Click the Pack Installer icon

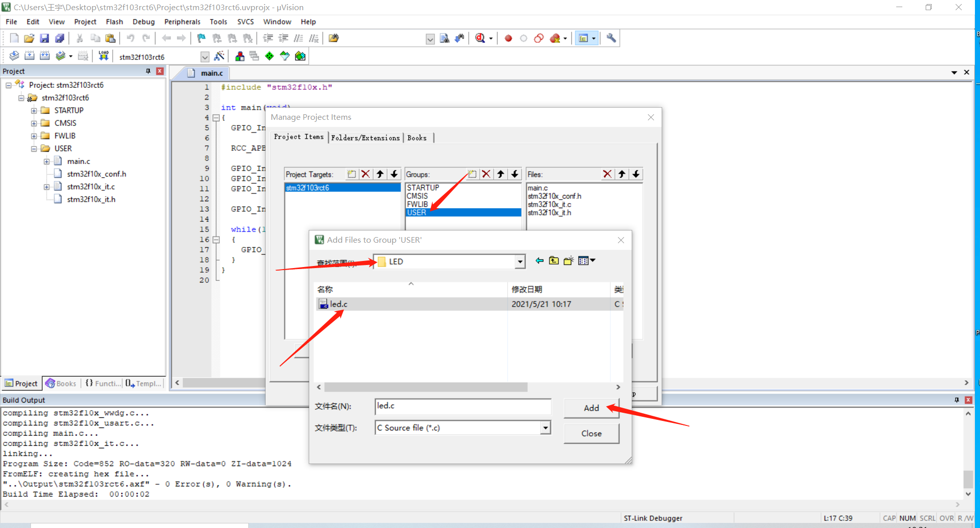(300, 56)
